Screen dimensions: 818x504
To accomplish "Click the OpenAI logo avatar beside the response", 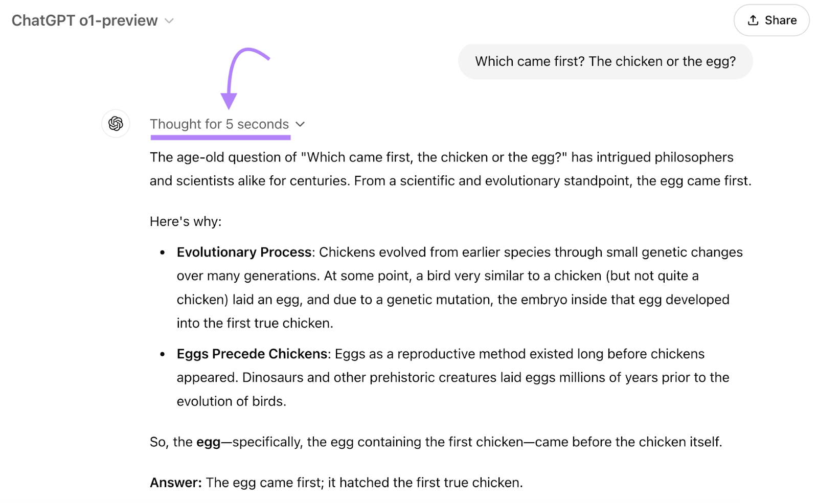I will tap(116, 124).
